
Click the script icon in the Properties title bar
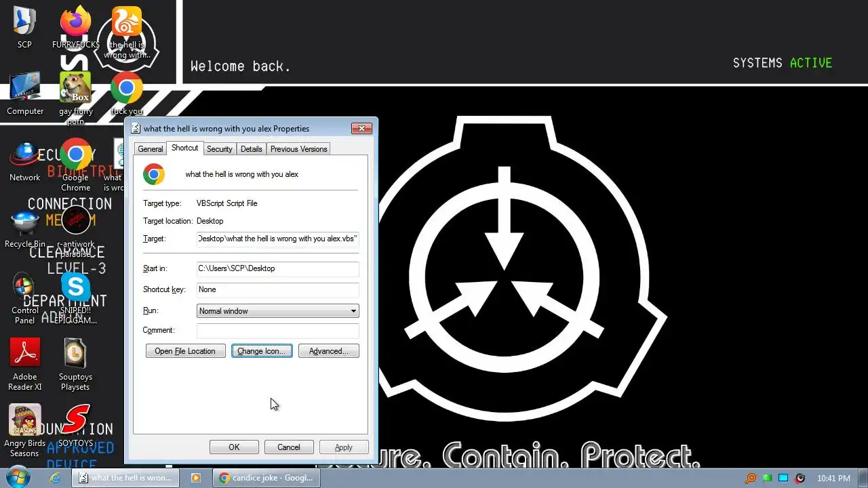pyautogui.click(x=136, y=128)
